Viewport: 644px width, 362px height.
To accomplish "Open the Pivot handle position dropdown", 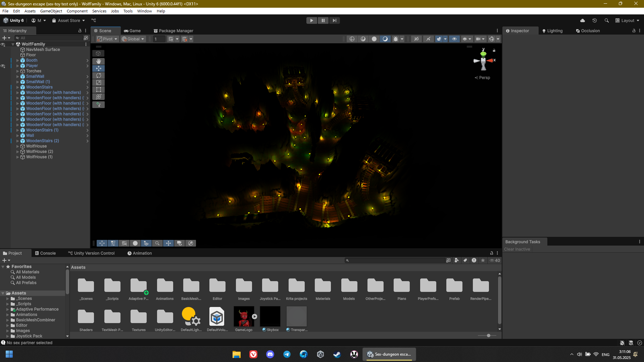I will tap(107, 39).
